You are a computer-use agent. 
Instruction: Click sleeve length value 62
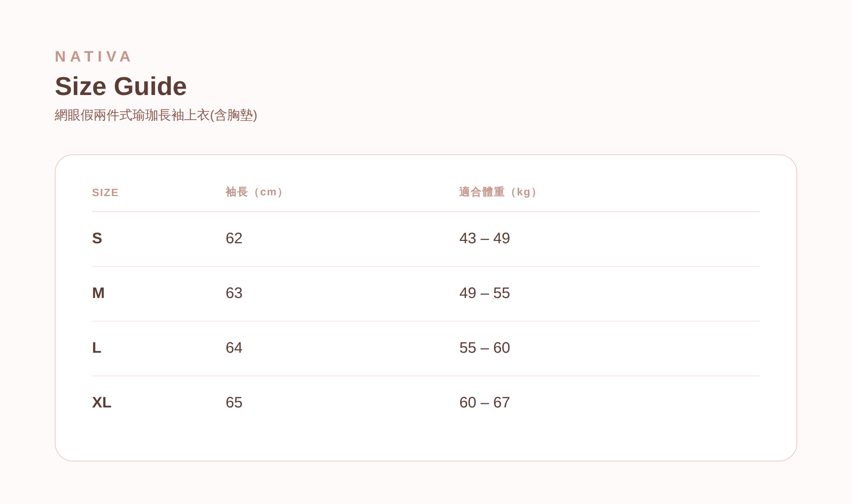234,238
